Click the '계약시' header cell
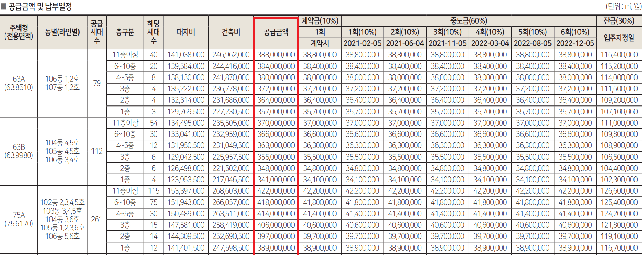 coord(320,43)
